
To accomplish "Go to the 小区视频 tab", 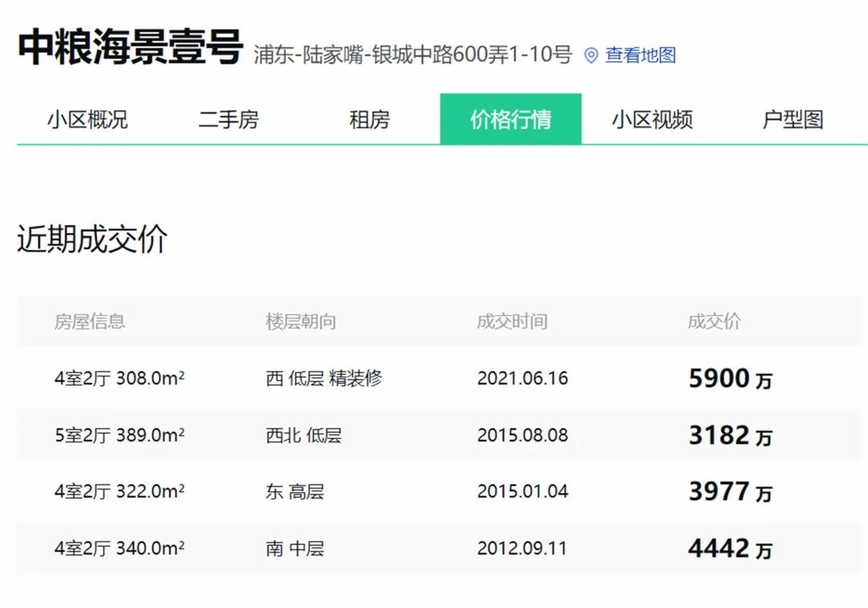I will tap(652, 120).
